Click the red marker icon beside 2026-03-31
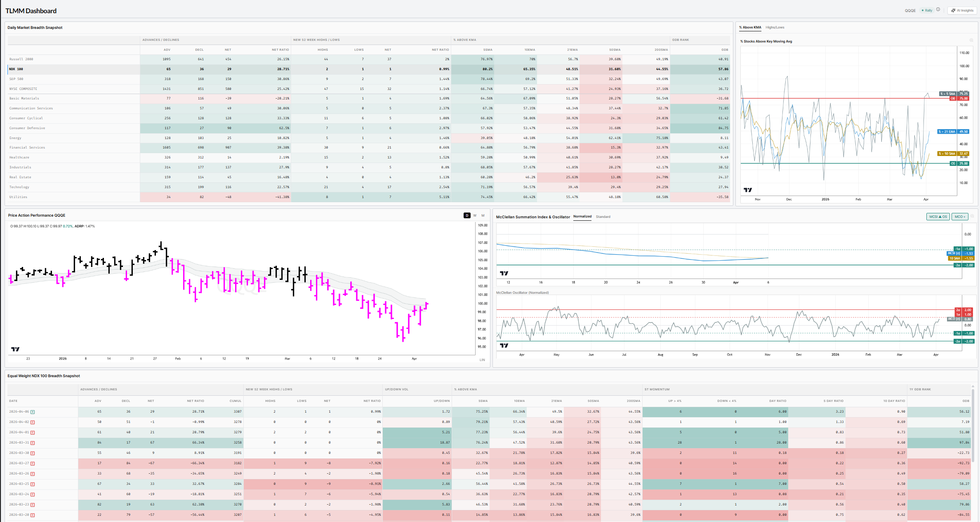Viewport: 980px width, 522px height. click(x=33, y=443)
